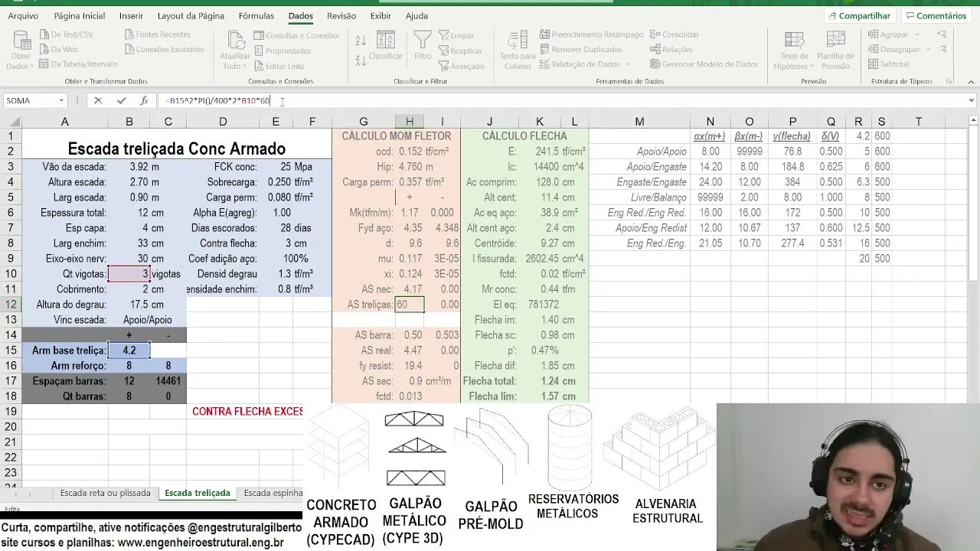Import Da Tabela/Intervalo
Image resolution: width=980 pixels, height=551 pixels.
tap(77, 64)
